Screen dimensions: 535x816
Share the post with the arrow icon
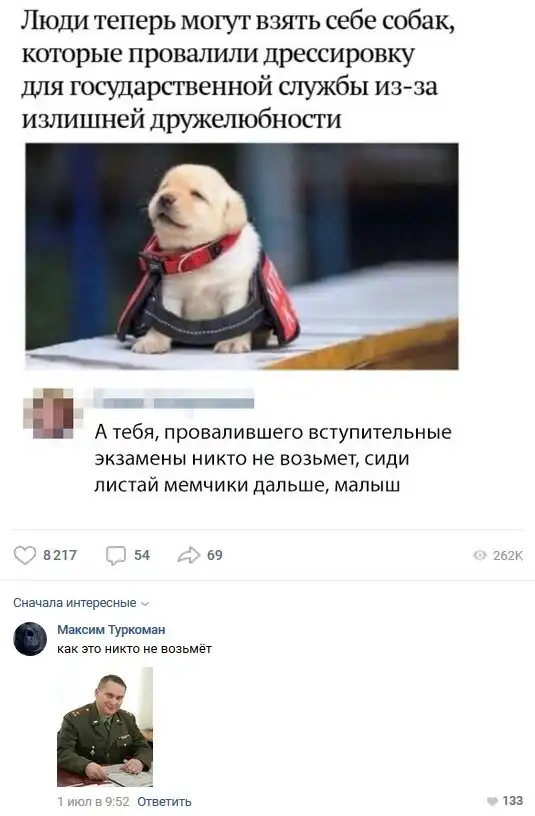[x=188, y=555]
